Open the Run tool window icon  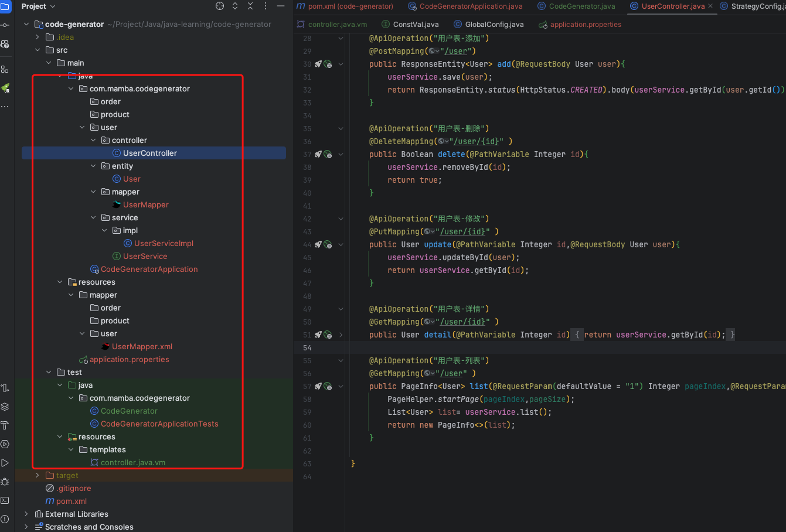coord(5,463)
